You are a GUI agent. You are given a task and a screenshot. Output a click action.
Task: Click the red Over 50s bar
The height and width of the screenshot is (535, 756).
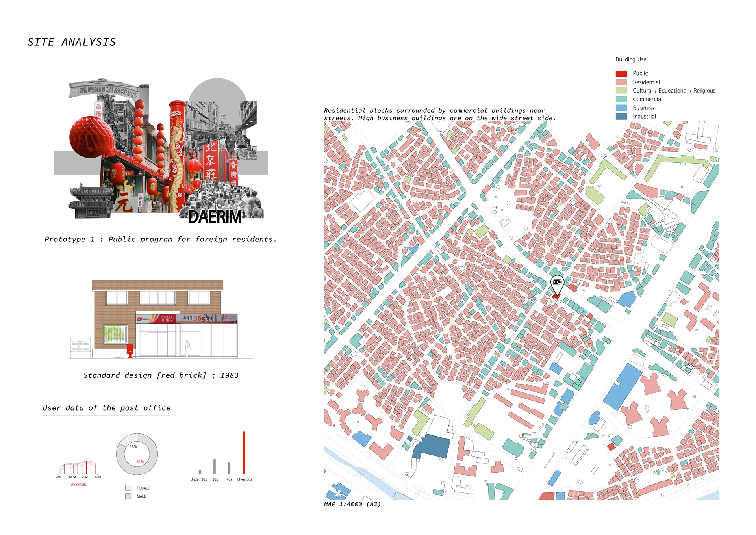(244, 452)
